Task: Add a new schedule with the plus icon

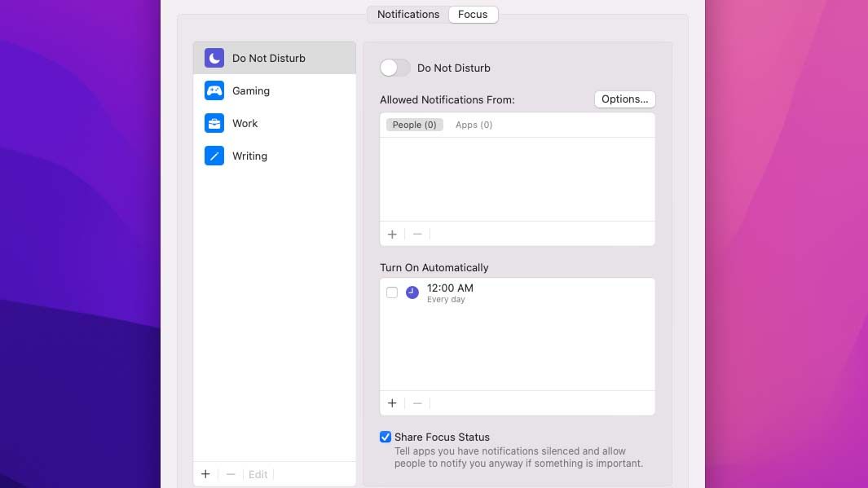Action: point(392,402)
